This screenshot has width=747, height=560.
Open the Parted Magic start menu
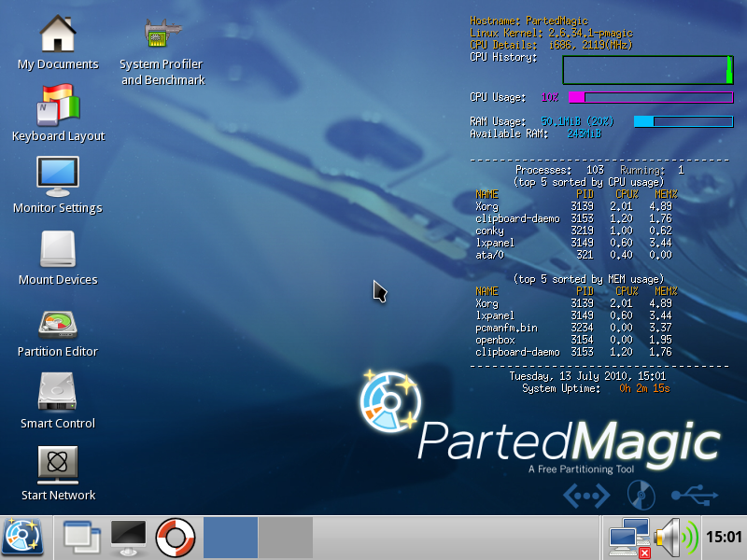point(22,537)
